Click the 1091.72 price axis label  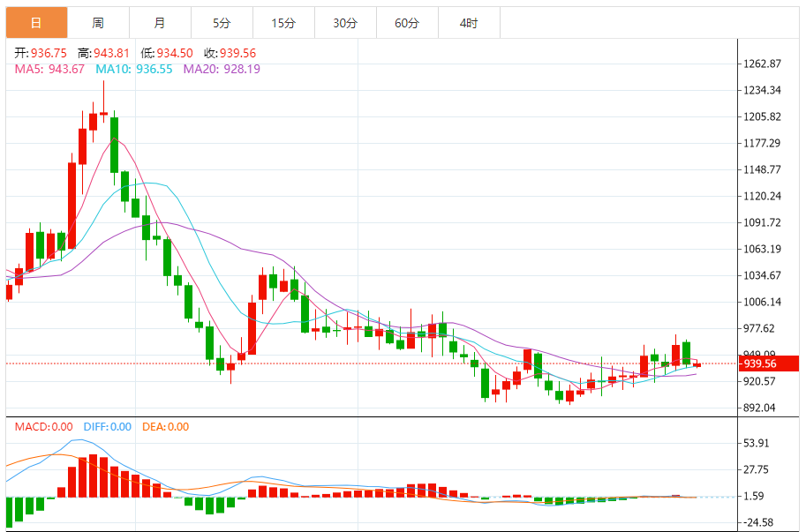763,222
